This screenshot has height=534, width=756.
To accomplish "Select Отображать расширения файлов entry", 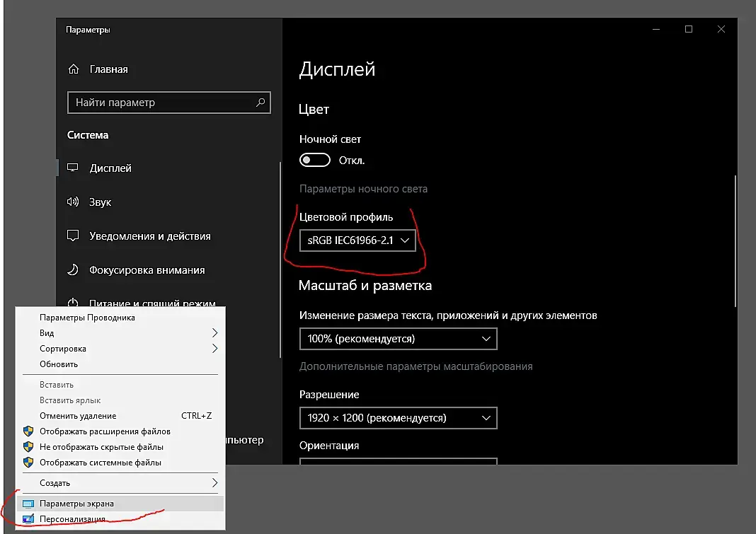I will (x=120, y=431).
